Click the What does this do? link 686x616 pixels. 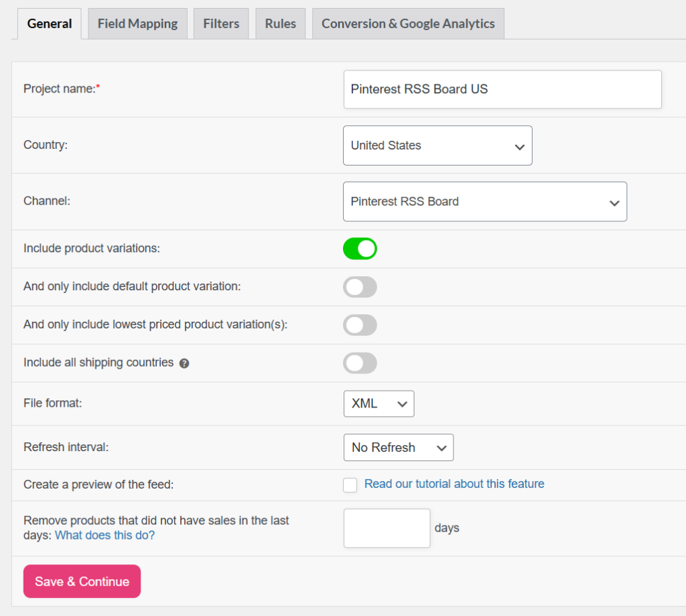pos(105,535)
